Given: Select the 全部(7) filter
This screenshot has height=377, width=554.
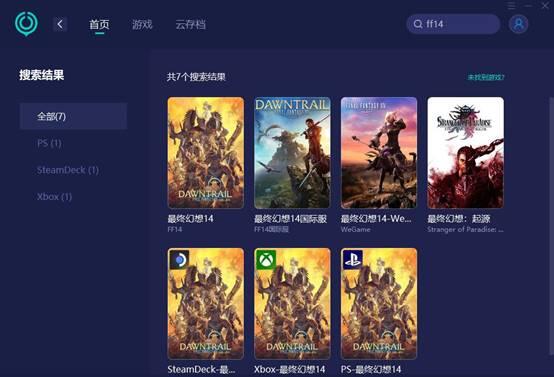Looking at the screenshot, I should (73, 116).
